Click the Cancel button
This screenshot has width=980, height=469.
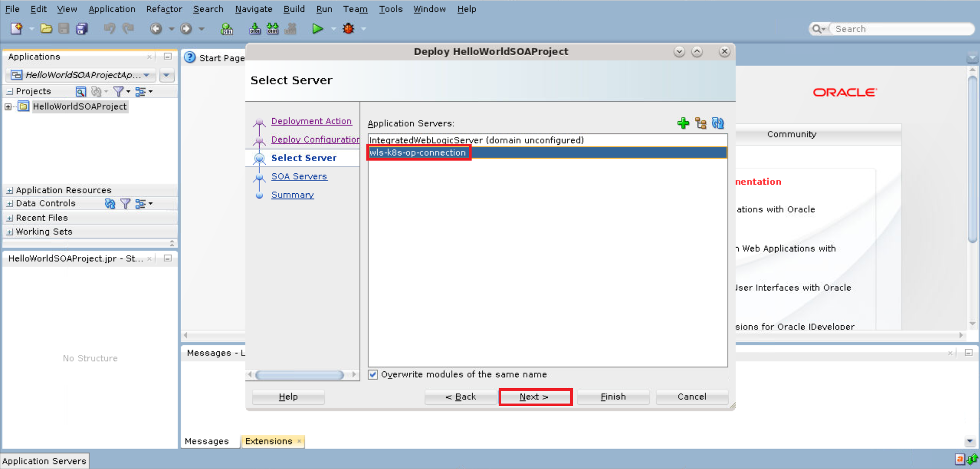[692, 397]
